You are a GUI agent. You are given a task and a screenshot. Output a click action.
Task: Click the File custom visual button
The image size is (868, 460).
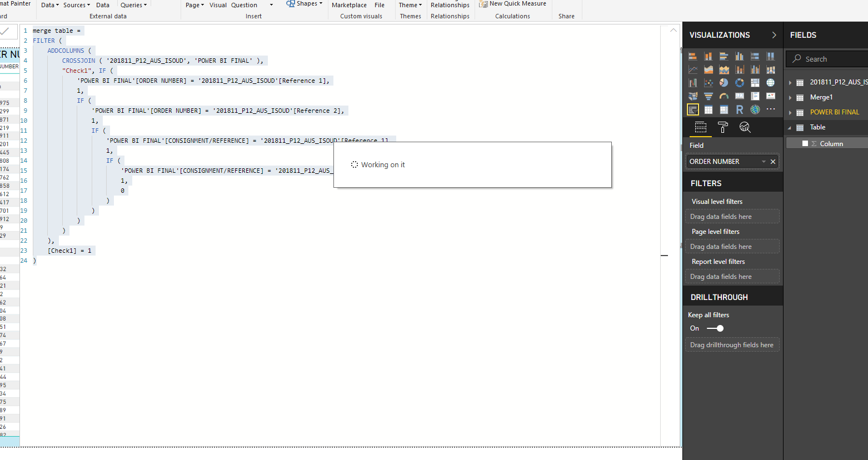pyautogui.click(x=380, y=5)
